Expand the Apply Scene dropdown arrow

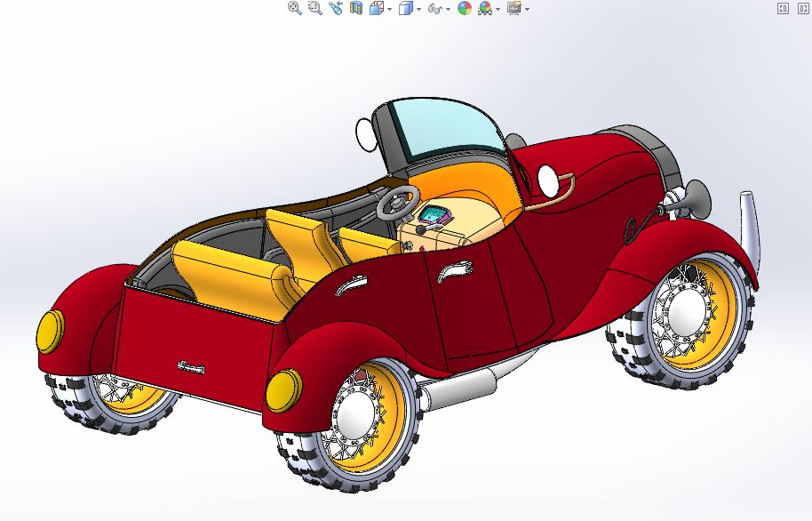point(498,9)
